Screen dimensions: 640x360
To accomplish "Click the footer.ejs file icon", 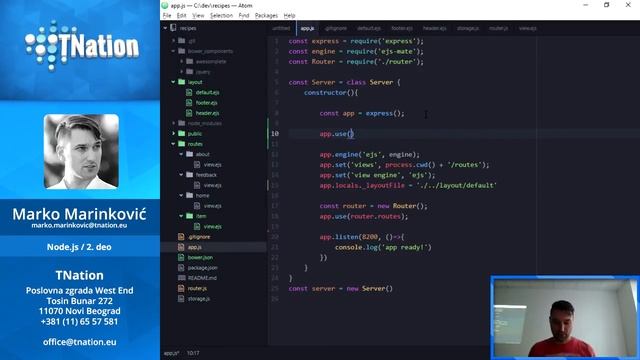I will coord(189,102).
